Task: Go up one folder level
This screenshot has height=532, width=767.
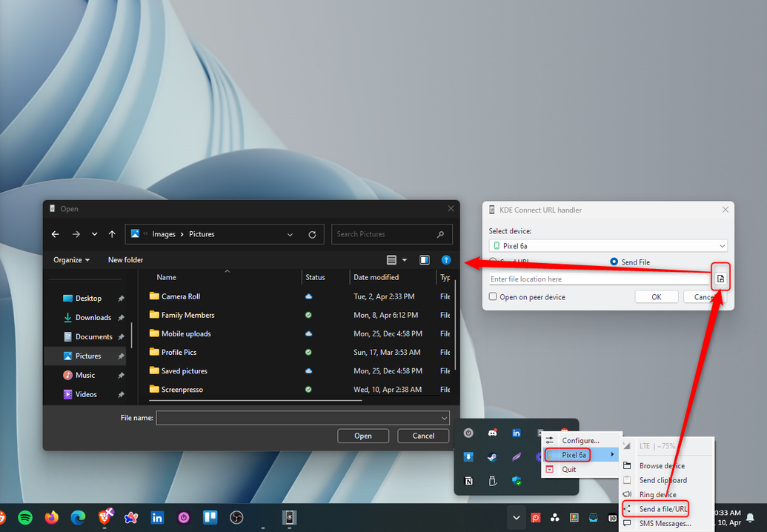Action: 112,234
